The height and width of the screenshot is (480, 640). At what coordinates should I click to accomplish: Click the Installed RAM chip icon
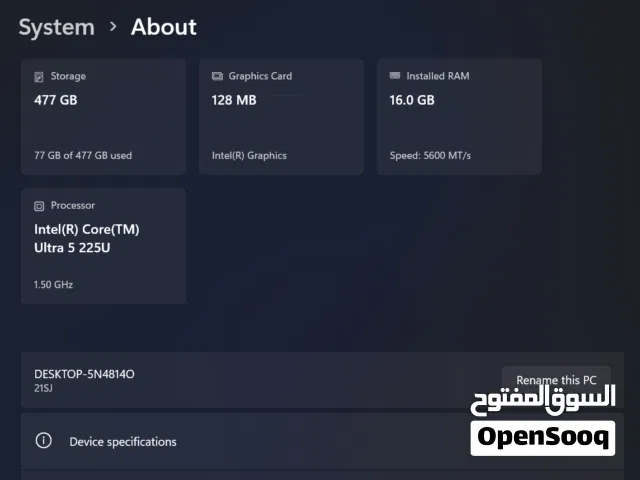(395, 76)
